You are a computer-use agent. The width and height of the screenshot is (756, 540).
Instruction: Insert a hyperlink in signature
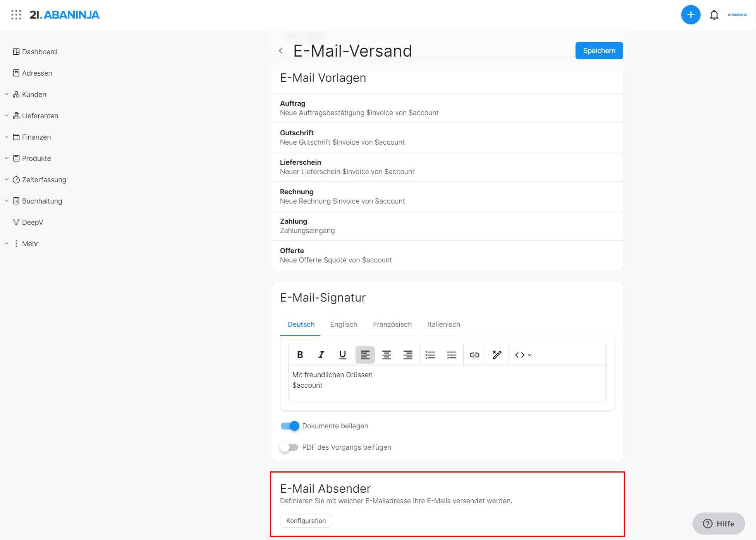pyautogui.click(x=474, y=355)
